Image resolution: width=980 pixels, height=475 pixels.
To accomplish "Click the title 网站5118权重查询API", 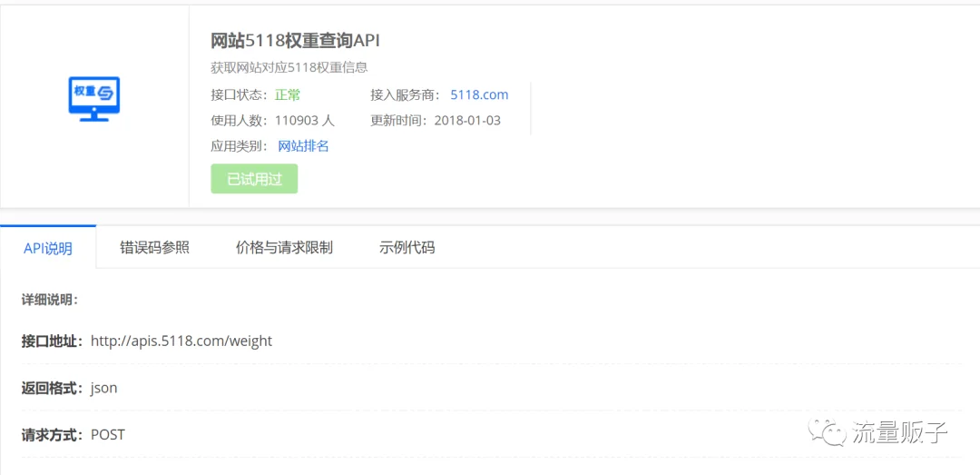I will point(296,41).
